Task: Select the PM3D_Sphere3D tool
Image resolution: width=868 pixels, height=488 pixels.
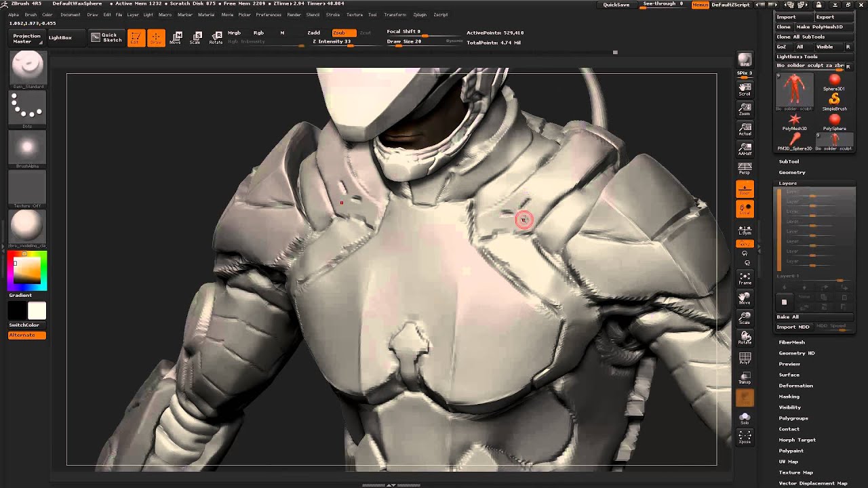Action: (795, 142)
